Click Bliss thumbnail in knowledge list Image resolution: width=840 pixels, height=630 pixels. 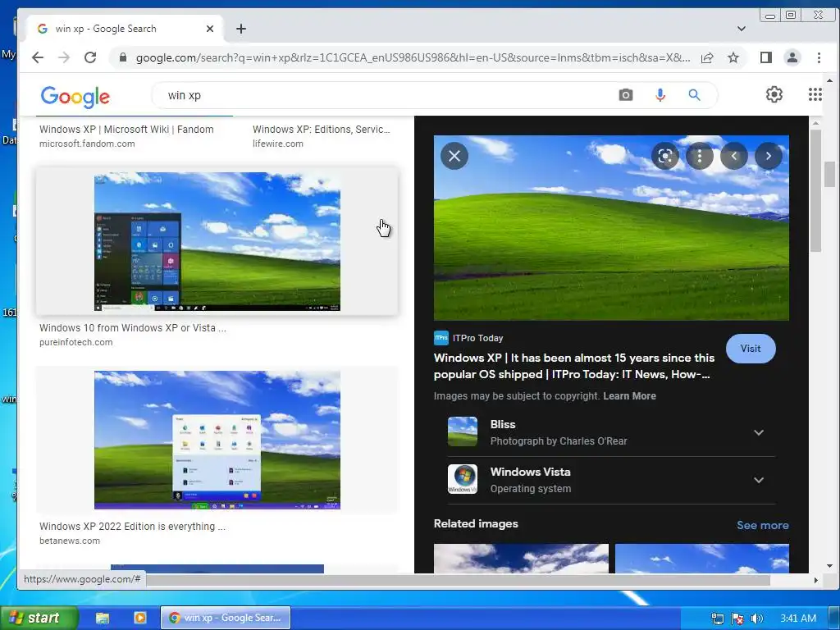[x=463, y=431]
